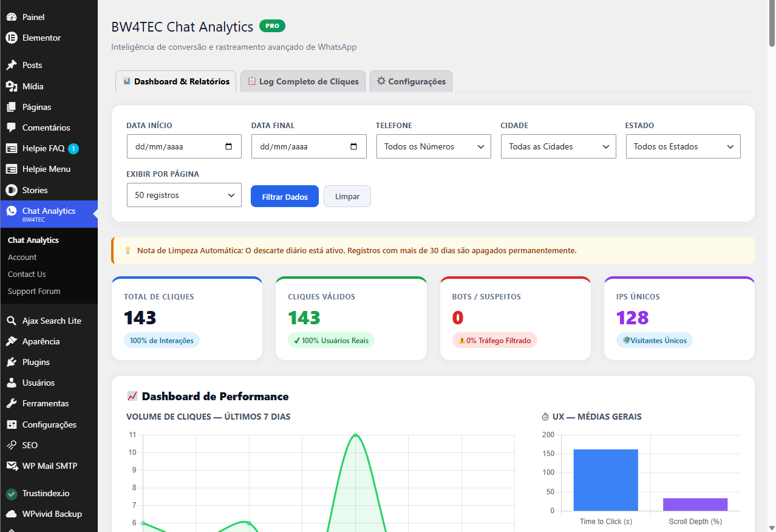Click the Aparência paintbrush icon
776x532 pixels.
[x=12, y=341]
